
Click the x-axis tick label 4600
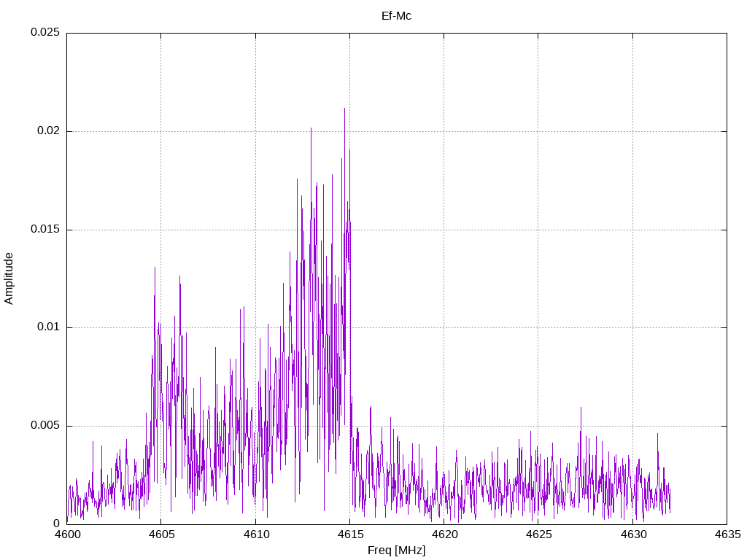[x=66, y=534]
